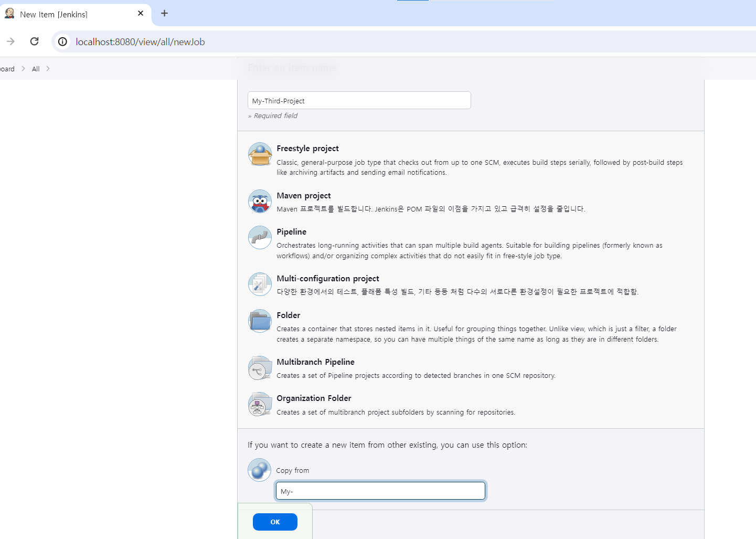The image size is (756, 539).
Task: Pick the Organization Folder icon
Action: 260,404
